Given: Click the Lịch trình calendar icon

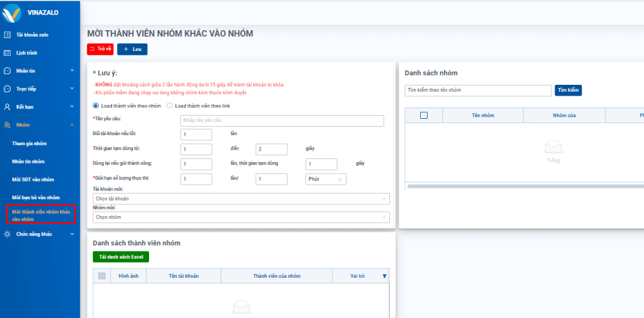Looking at the screenshot, I should tap(7, 53).
